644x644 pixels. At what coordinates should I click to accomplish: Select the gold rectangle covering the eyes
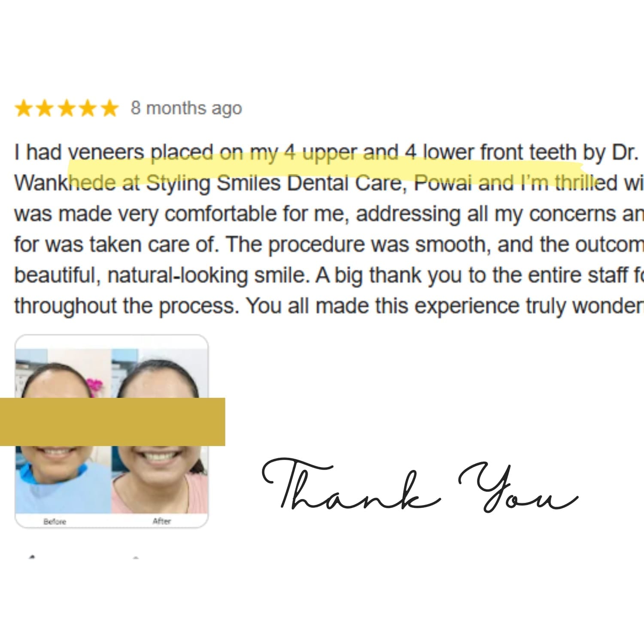(x=112, y=422)
